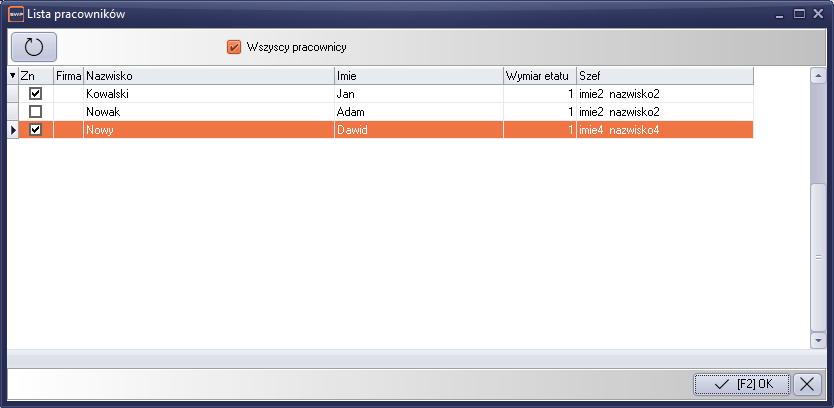Uncheck the Zn box for Nowy
The height and width of the screenshot is (408, 834).
[x=36, y=130]
